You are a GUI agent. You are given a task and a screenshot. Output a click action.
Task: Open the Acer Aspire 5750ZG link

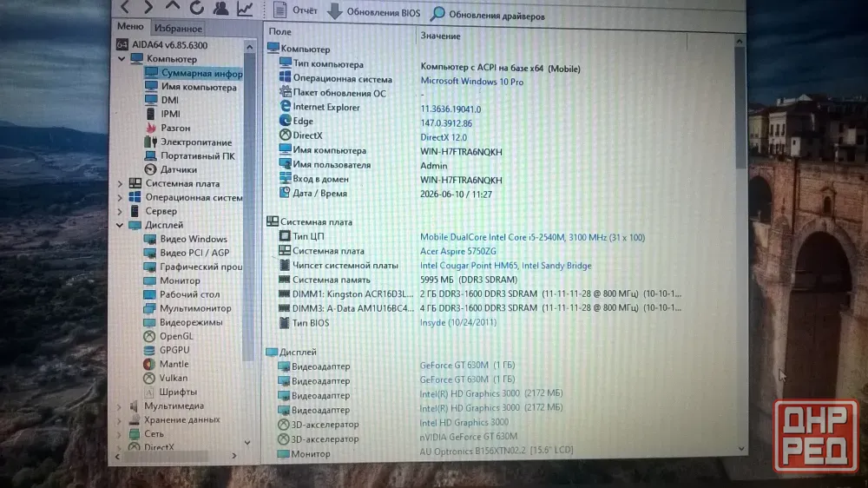pos(457,252)
